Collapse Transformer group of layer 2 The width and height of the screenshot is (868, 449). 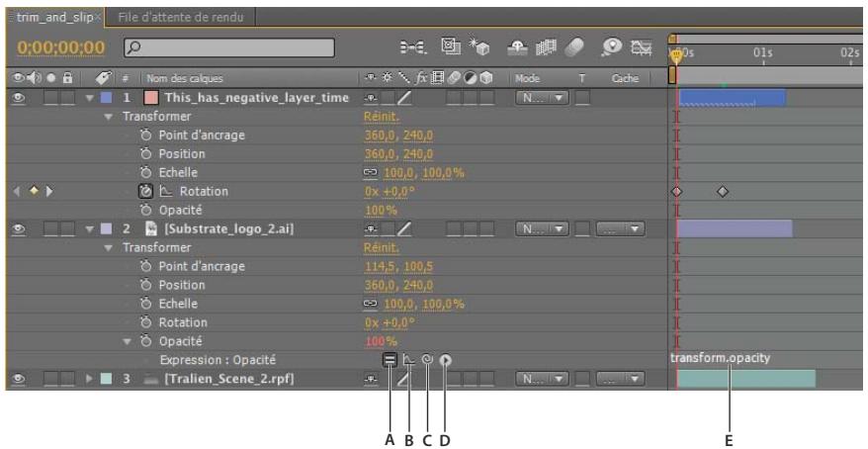(109, 248)
